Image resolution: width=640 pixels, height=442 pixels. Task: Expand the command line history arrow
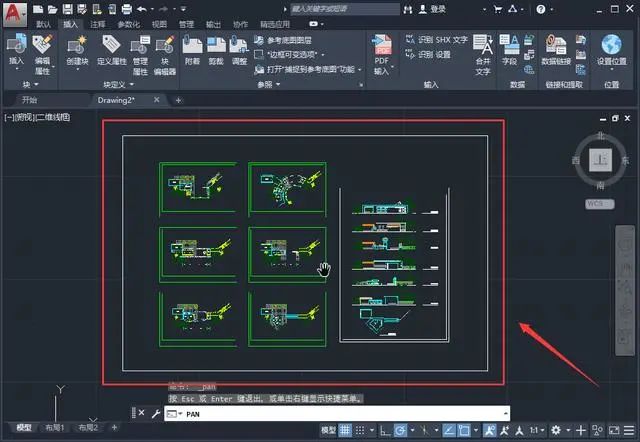(505, 413)
